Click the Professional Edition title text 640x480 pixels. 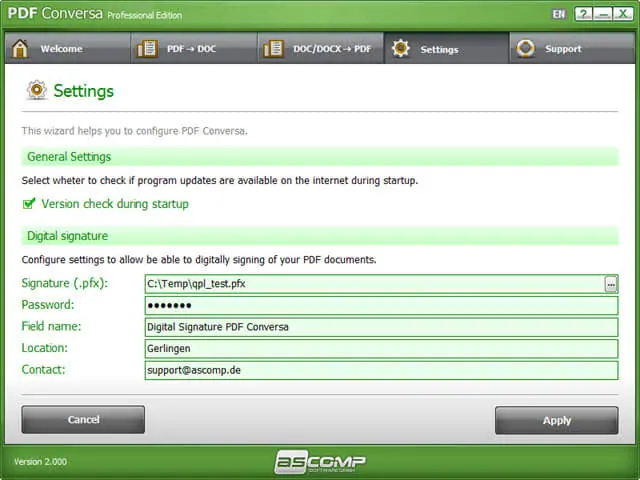[144, 16]
